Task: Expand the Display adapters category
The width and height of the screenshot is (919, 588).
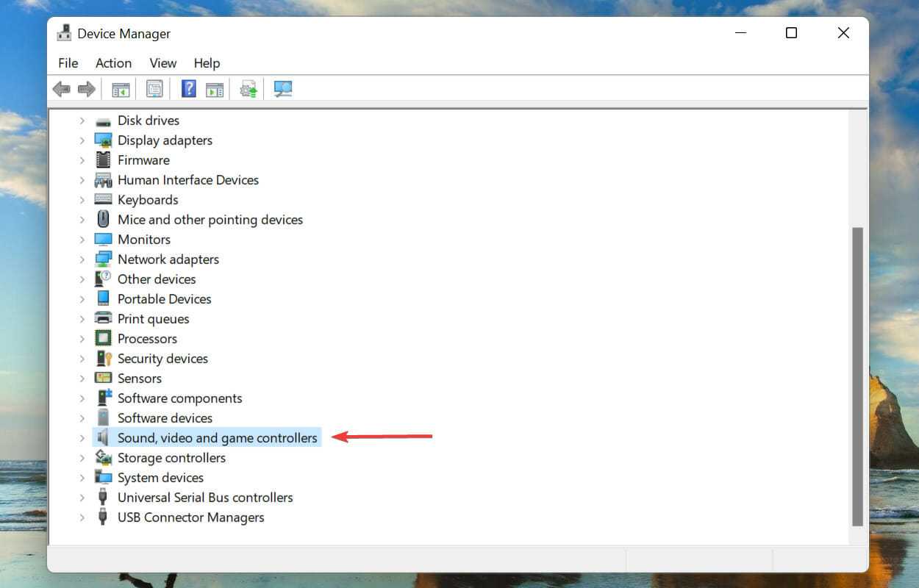Action: [82, 140]
